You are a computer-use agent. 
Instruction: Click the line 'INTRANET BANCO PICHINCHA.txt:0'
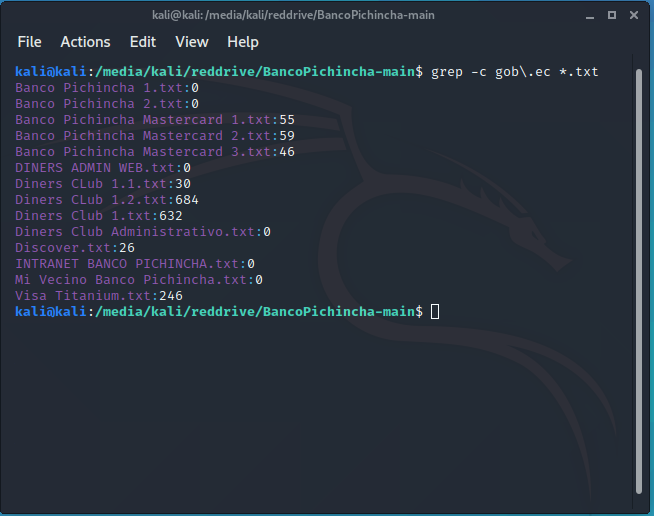point(135,264)
